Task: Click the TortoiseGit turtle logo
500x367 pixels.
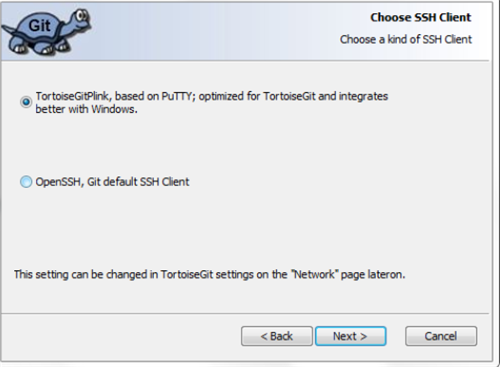Action: coord(46,32)
